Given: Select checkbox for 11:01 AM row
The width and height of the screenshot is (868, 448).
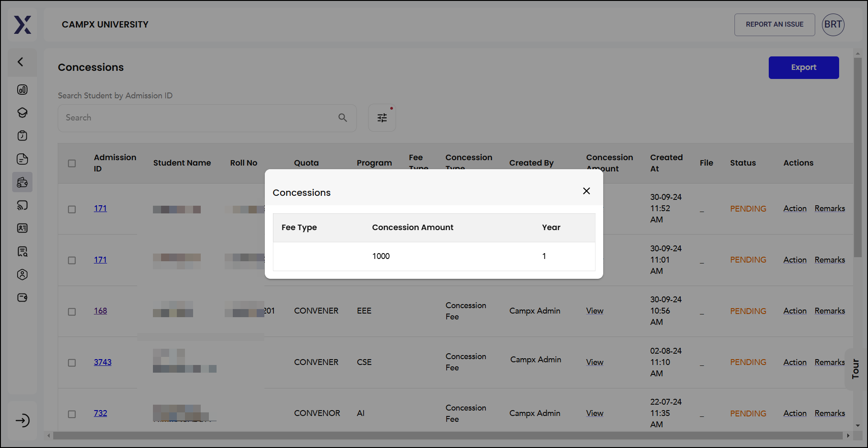Looking at the screenshot, I should click(72, 260).
